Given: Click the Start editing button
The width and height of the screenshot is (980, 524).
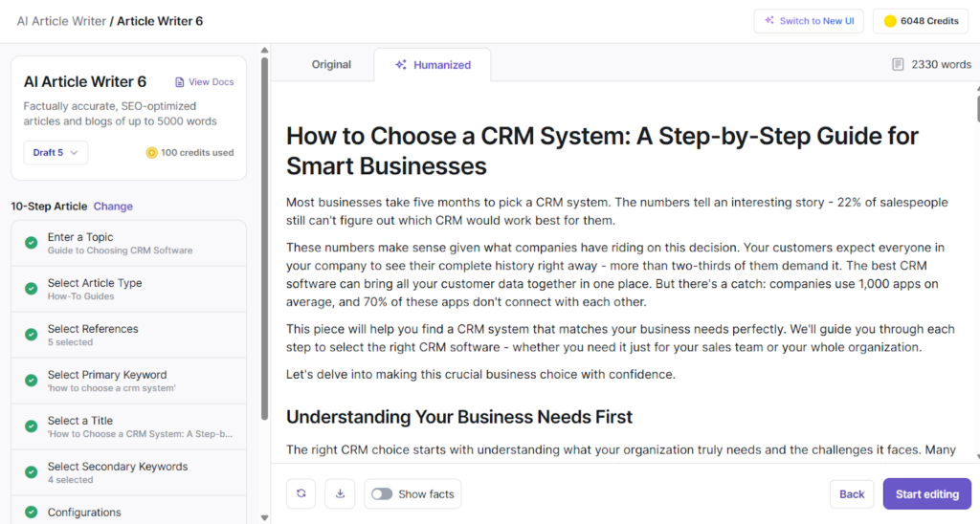Looking at the screenshot, I should (926, 494).
